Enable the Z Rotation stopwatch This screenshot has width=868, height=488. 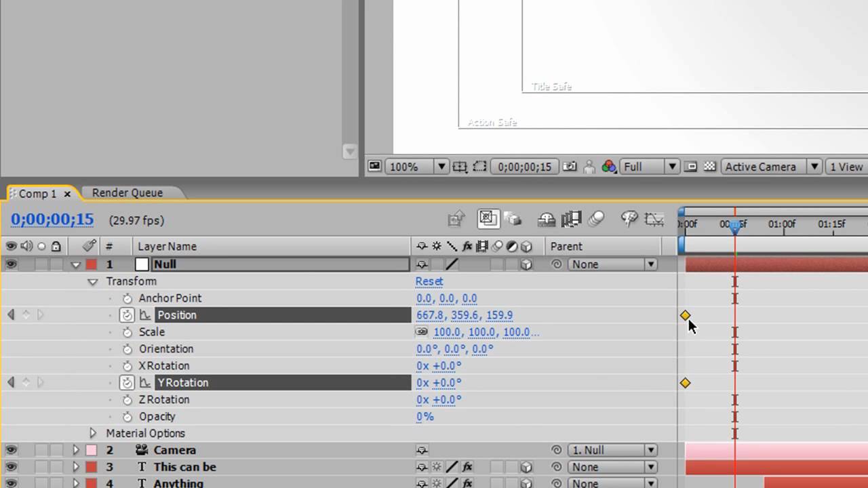(127, 400)
